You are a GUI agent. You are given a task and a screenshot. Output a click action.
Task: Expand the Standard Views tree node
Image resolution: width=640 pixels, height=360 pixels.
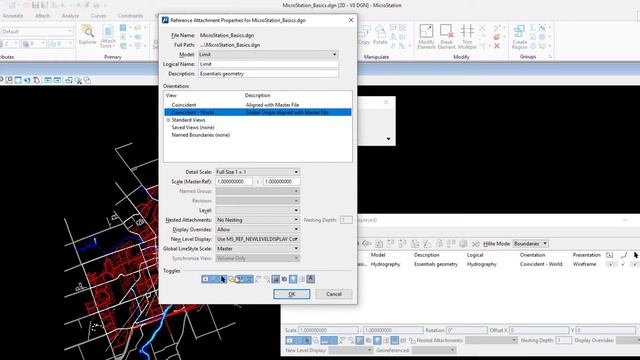168,120
